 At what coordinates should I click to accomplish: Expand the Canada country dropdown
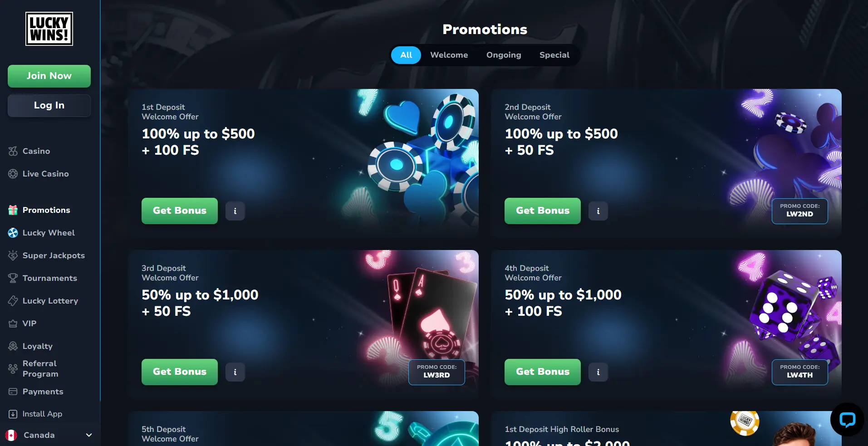[x=89, y=435]
